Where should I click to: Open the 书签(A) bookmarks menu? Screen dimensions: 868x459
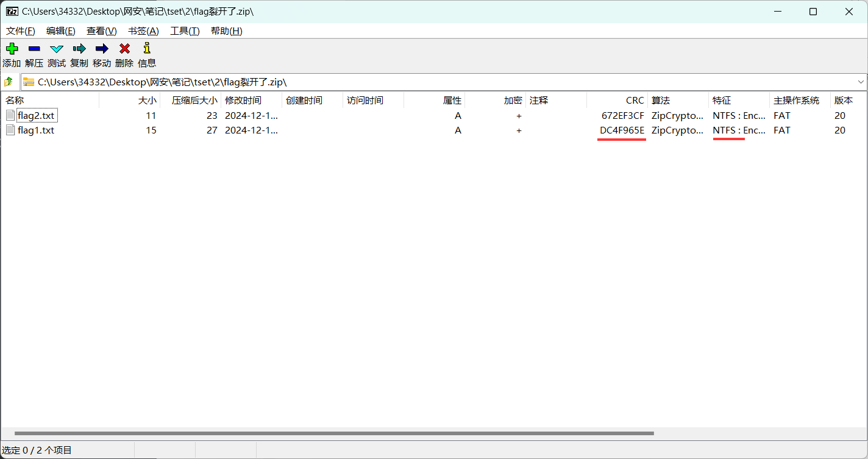tap(143, 31)
